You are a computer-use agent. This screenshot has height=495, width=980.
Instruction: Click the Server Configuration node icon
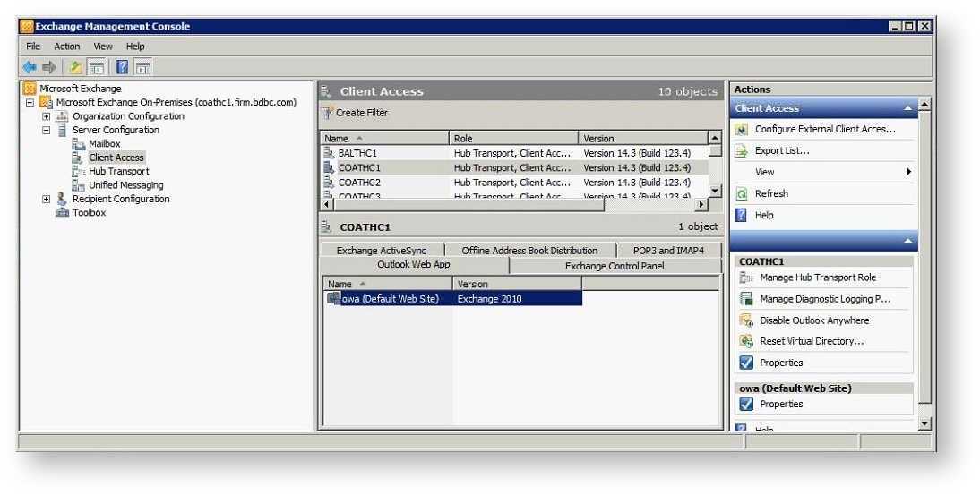(62, 130)
